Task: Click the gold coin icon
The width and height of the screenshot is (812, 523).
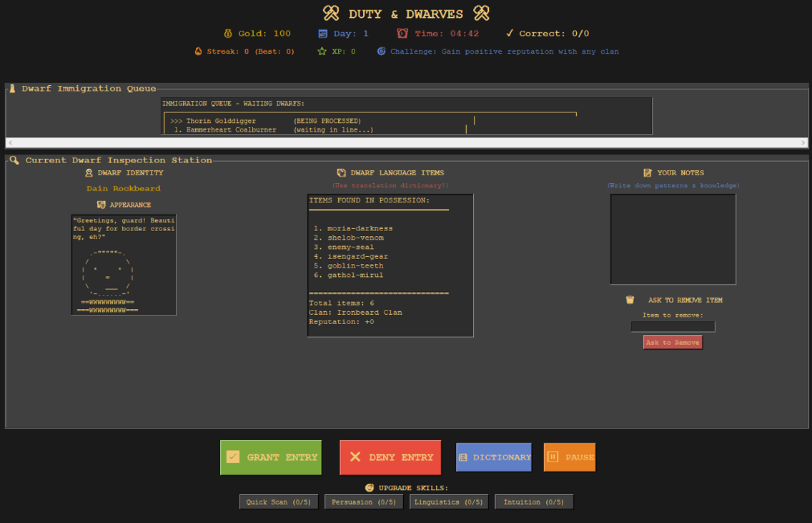Action: [228, 34]
